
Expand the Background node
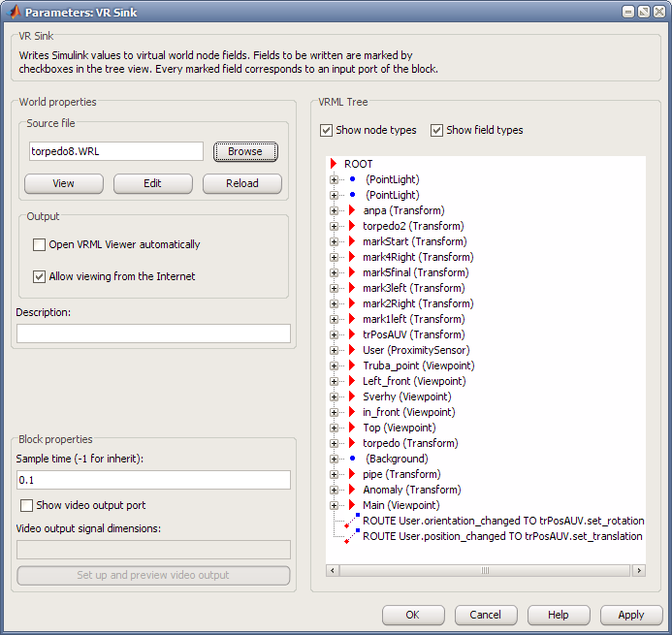click(334, 459)
